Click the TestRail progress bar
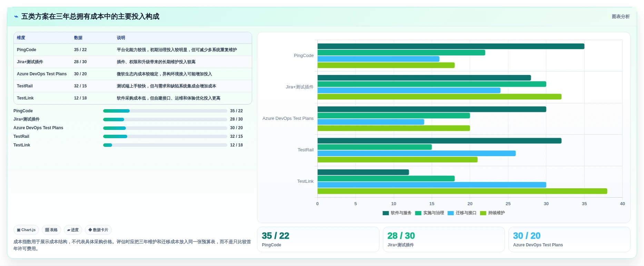This screenshot has height=266, width=644. (165, 136)
